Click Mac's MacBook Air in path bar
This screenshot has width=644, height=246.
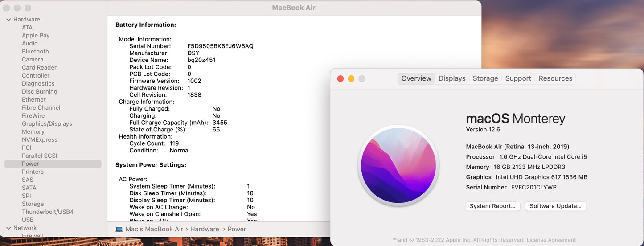click(154, 229)
